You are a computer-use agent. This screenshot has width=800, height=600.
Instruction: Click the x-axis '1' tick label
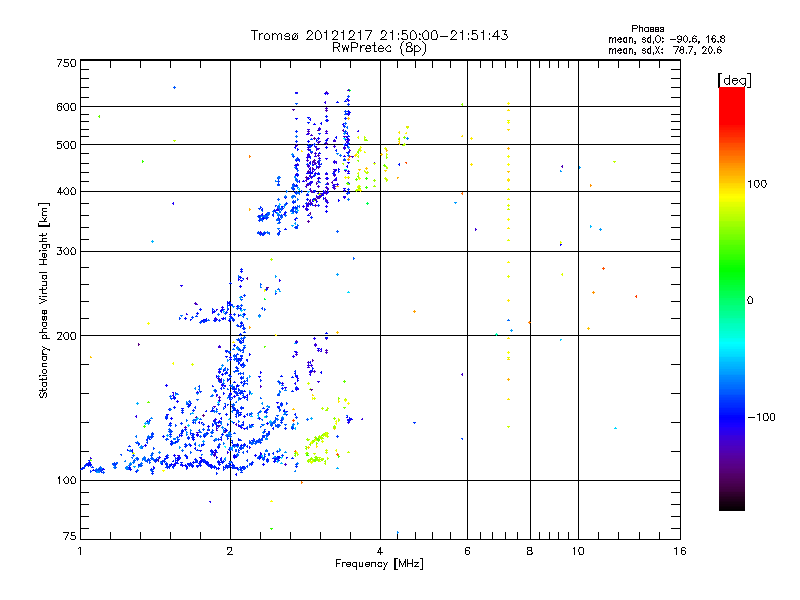click(80, 551)
